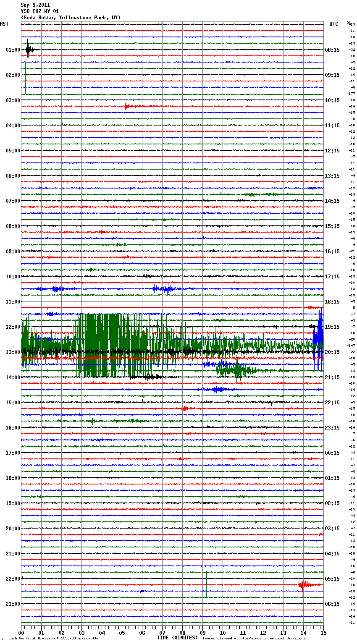Click the '15:15' UTC time label
The height and width of the screenshot is (644, 357).
click(x=332, y=226)
